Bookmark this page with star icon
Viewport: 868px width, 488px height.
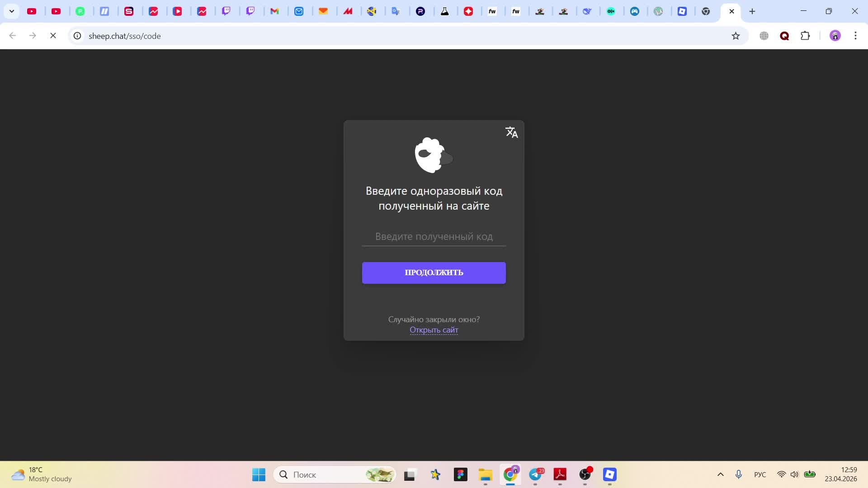736,36
